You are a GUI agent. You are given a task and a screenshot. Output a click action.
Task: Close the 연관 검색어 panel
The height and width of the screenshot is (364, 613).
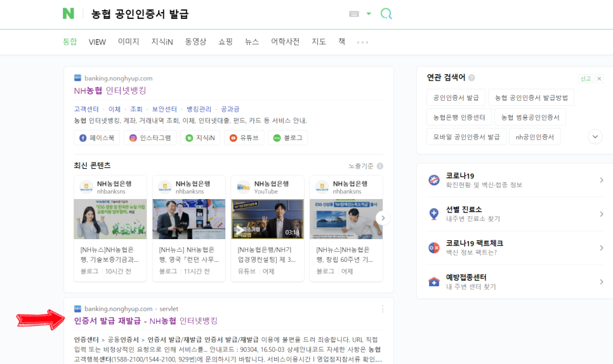599,79
